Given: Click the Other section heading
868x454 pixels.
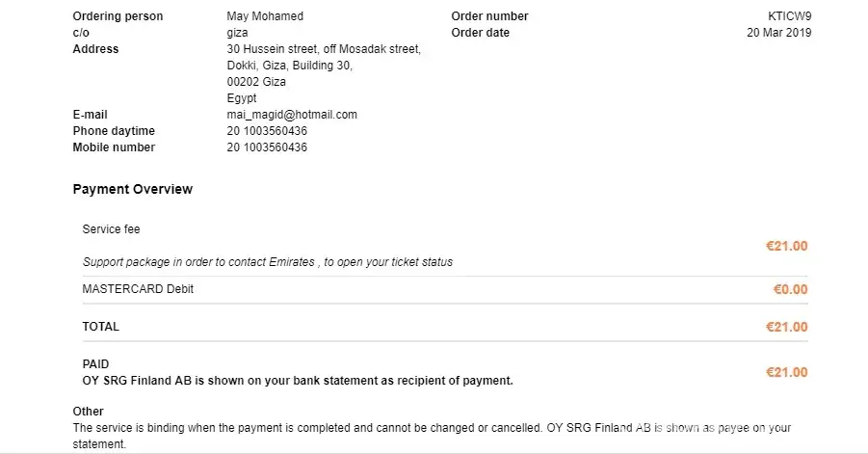Looking at the screenshot, I should click(x=89, y=412).
